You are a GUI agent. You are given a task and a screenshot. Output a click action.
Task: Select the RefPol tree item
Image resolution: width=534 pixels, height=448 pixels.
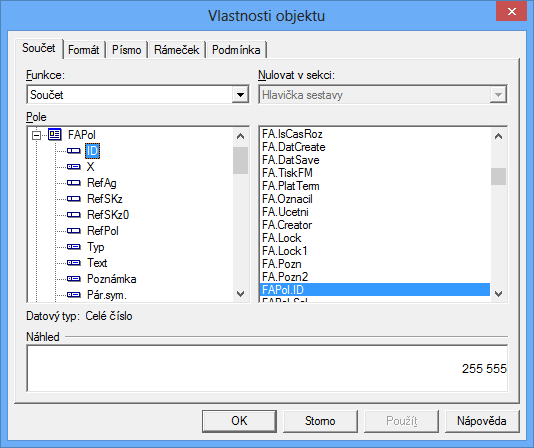pyautogui.click(x=103, y=231)
